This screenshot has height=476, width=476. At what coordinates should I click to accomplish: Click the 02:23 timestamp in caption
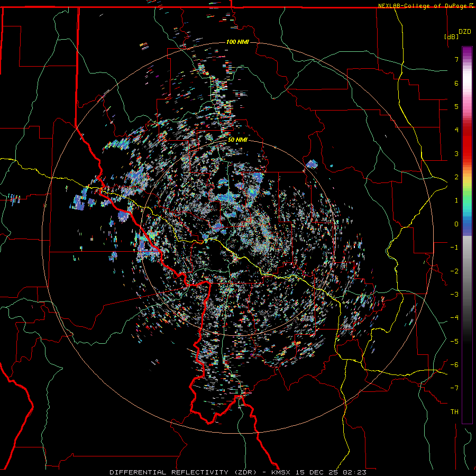tap(355, 472)
